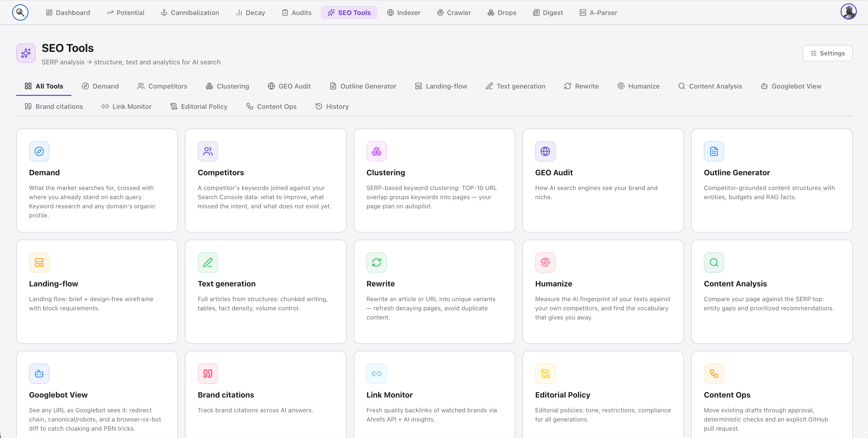Screen dimensions: 868x438
Task: Open the Crawler section in top nav
Action: coord(454,12)
